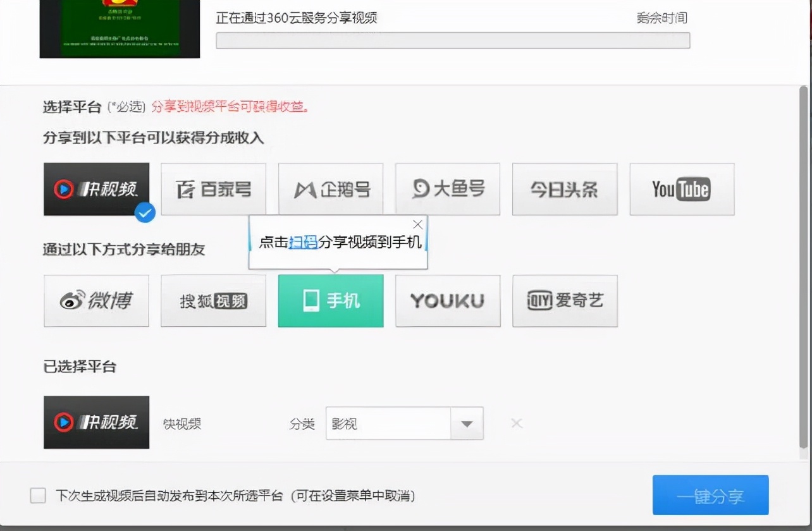This screenshot has height=531, width=812.
Task: Click the 影视 category field
Action: 388,424
